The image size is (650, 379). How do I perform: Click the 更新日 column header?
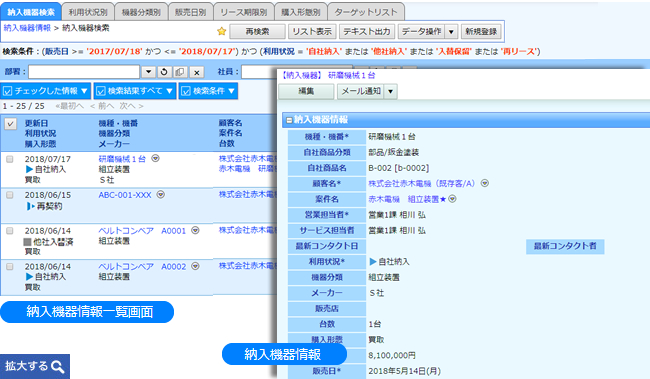[x=36, y=123]
